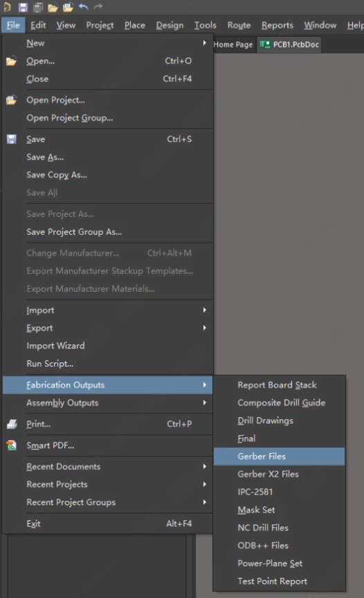Select IPC-2581 output option
Image resolution: width=364 pixels, height=598 pixels.
(279, 491)
